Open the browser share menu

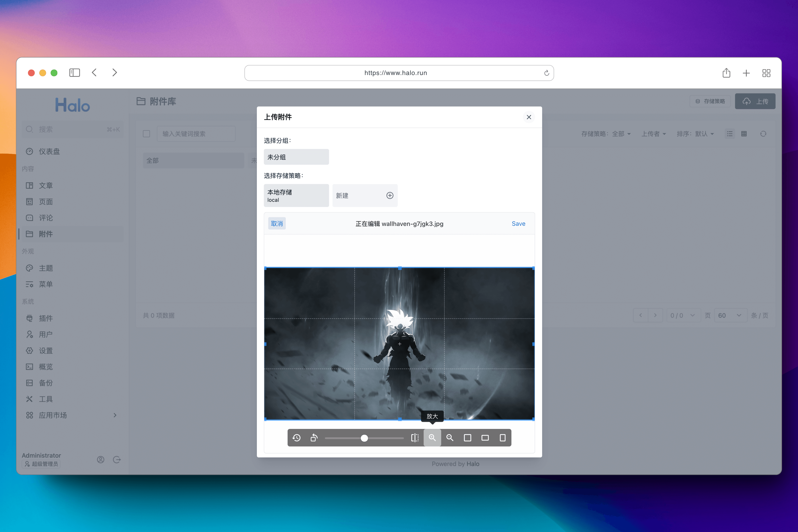point(726,73)
